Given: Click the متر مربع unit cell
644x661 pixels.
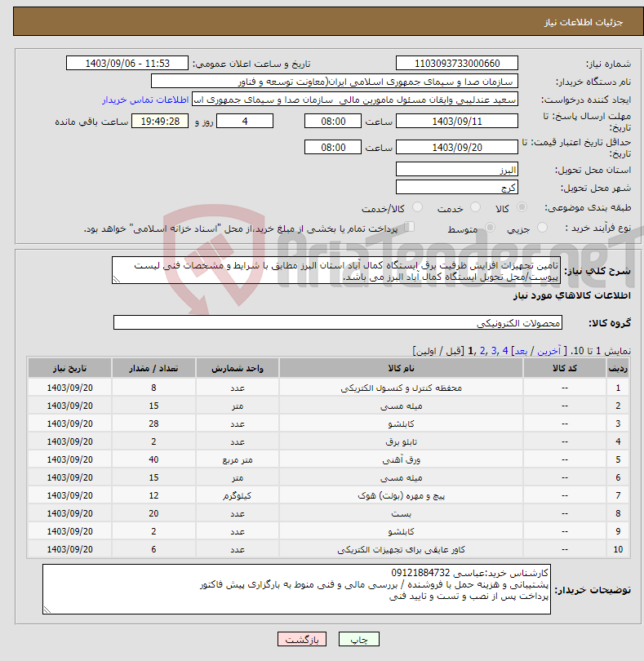Looking at the screenshot, I should [237, 459].
